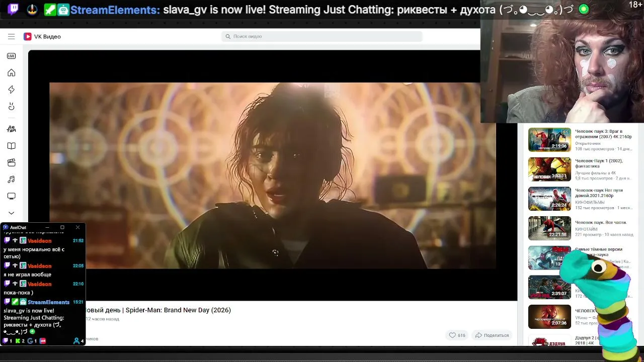Click Vaeldeon username at 22:05

(x=39, y=266)
